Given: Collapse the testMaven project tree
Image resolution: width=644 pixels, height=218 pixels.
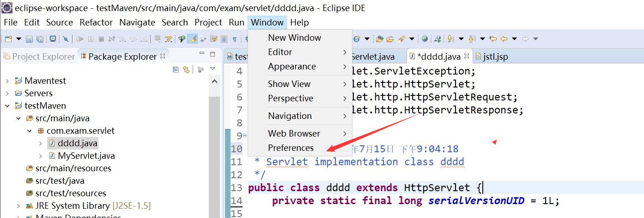Looking at the screenshot, I should coord(7,106).
